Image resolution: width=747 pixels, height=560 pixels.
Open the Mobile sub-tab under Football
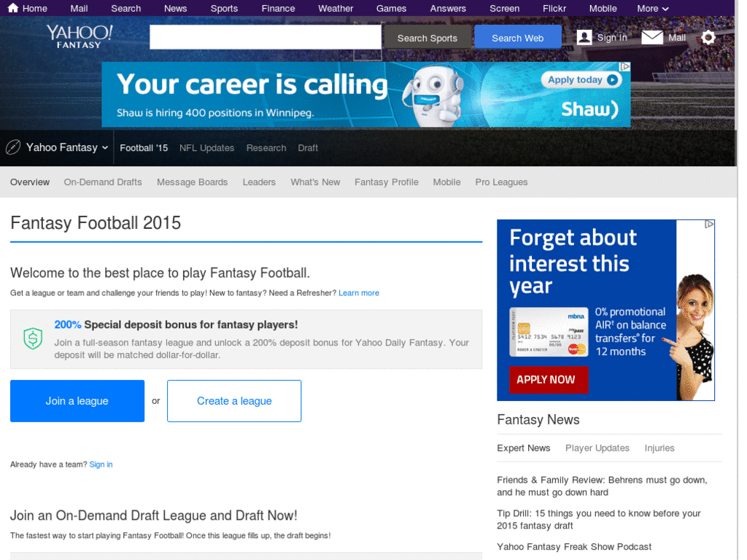click(x=447, y=182)
